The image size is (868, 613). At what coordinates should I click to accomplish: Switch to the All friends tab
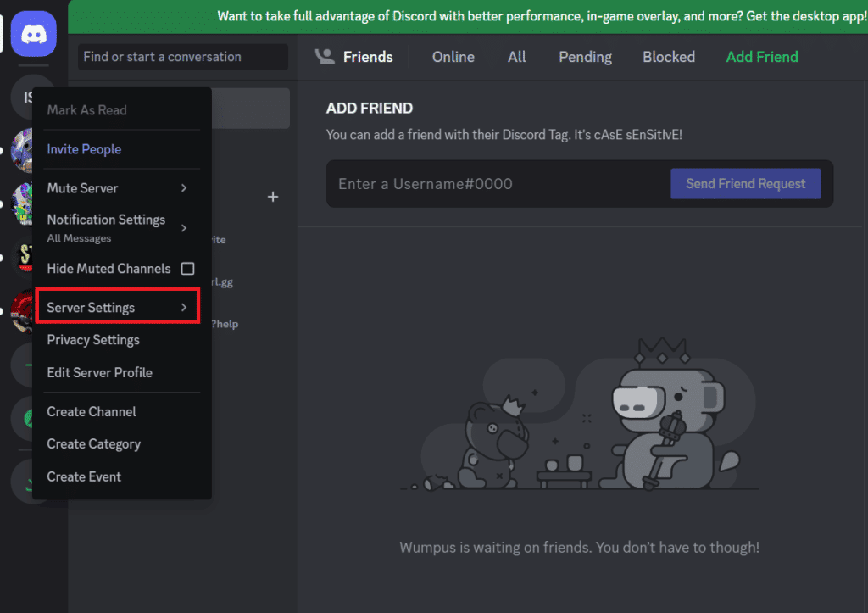(516, 57)
